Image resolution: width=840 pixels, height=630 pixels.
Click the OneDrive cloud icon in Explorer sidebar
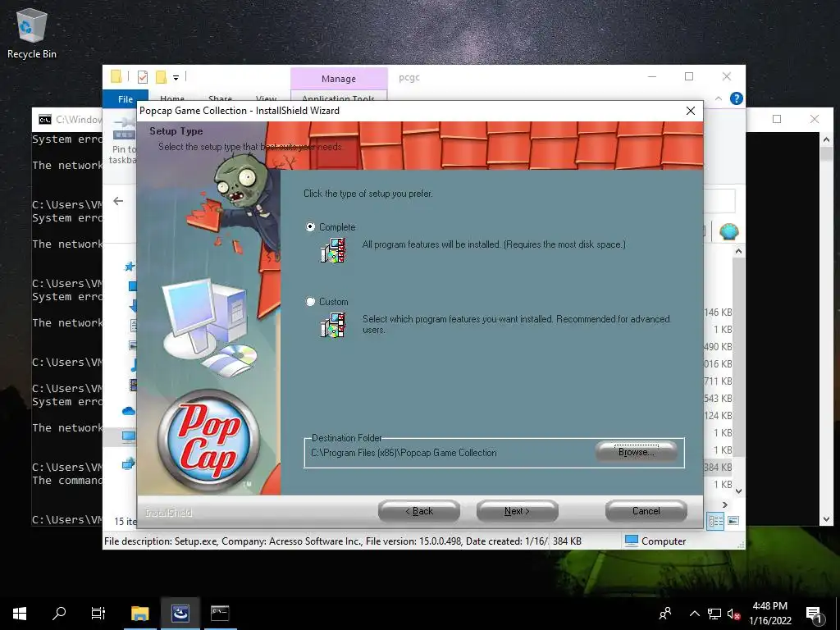point(129,412)
